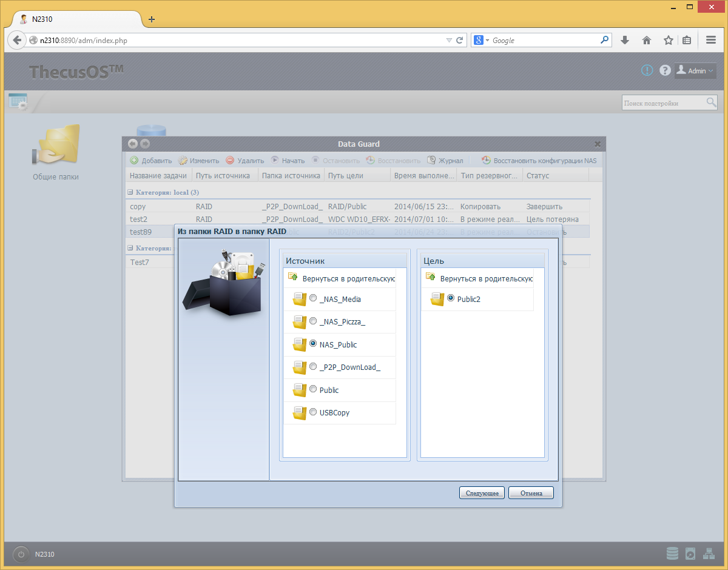Screen dimensions: 728x570
Task: Click the browser back button
Action: click(17, 40)
